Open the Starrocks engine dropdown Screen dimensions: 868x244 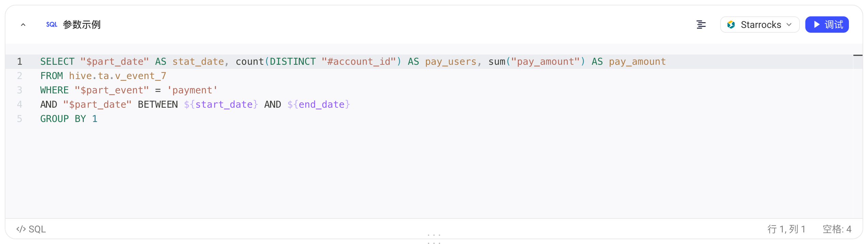click(760, 25)
